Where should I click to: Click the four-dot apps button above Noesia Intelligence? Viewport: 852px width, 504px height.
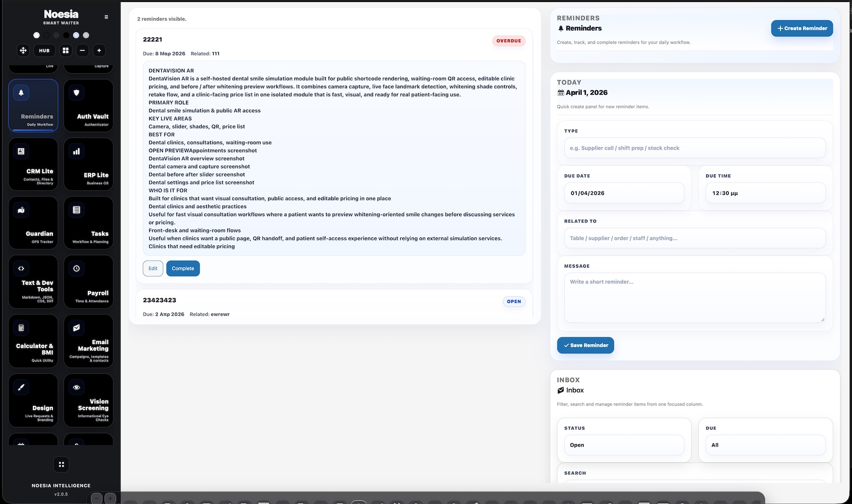pyautogui.click(x=61, y=465)
